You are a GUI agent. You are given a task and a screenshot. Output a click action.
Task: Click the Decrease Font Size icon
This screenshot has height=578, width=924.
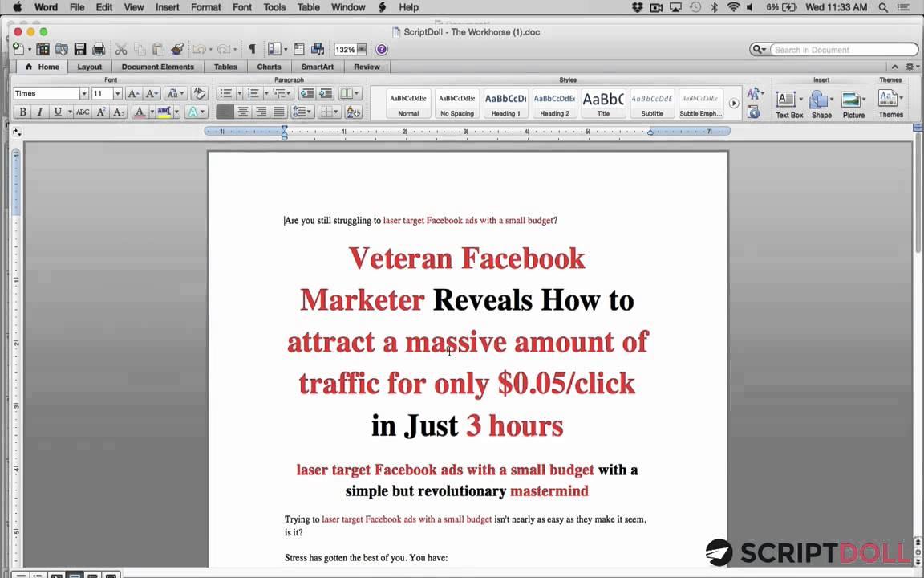pyautogui.click(x=152, y=93)
